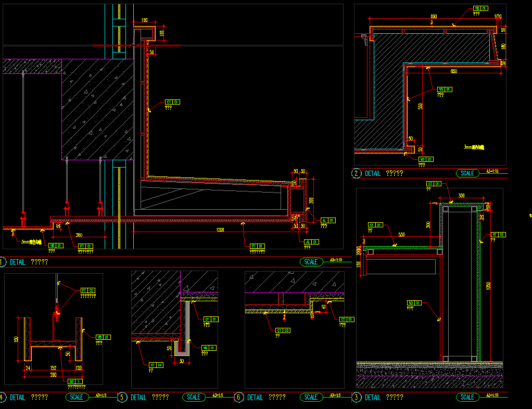
Task: Select the circled number 2 detail marker
Action: 357,173
